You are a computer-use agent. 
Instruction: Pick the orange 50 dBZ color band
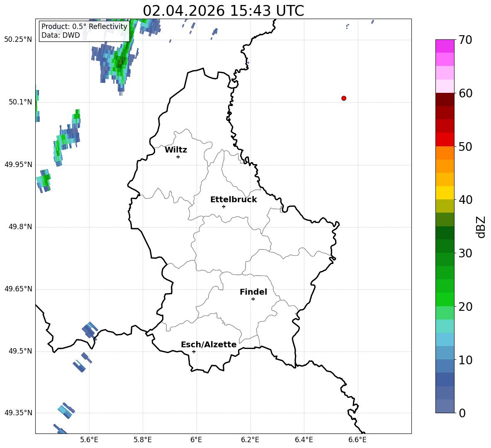click(445, 153)
